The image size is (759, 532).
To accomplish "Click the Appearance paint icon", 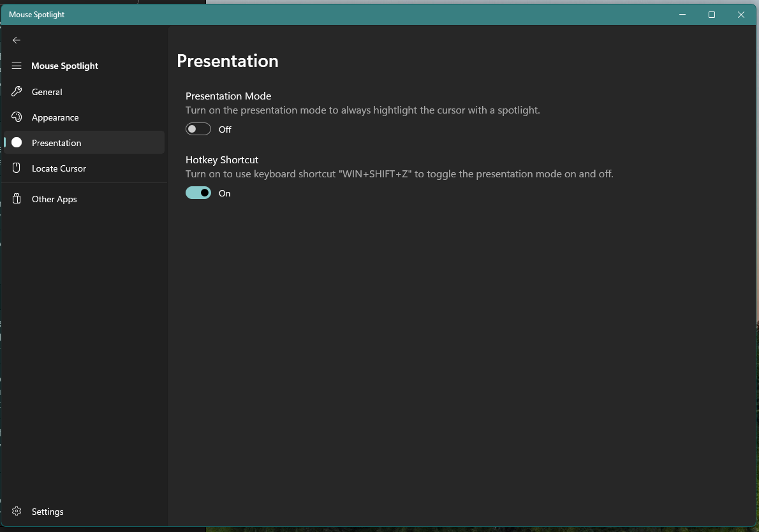I will pyautogui.click(x=17, y=117).
